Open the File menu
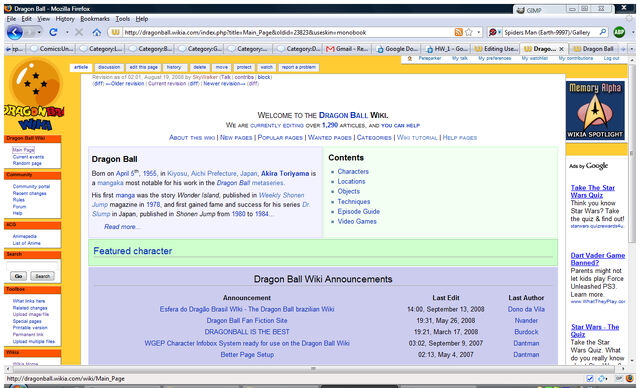640x388 pixels. tap(11, 19)
